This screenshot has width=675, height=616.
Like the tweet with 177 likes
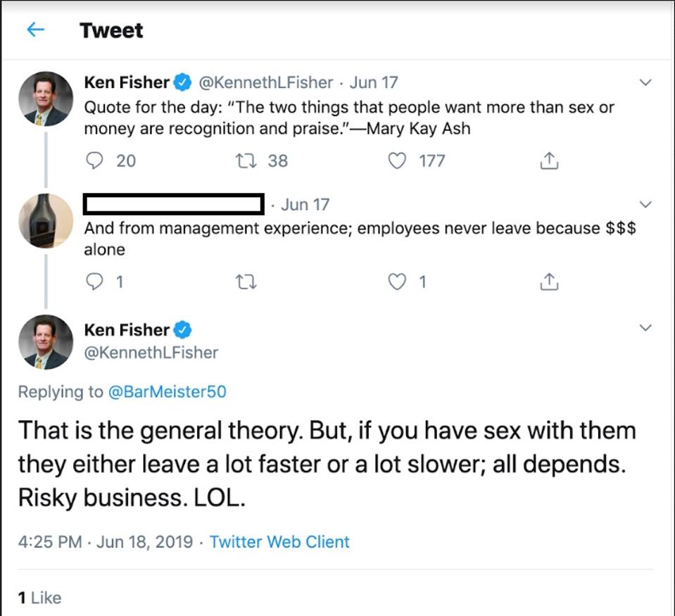pyautogui.click(x=398, y=161)
